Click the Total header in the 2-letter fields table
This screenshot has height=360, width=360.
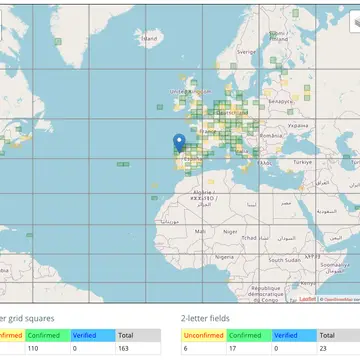pos(338,335)
